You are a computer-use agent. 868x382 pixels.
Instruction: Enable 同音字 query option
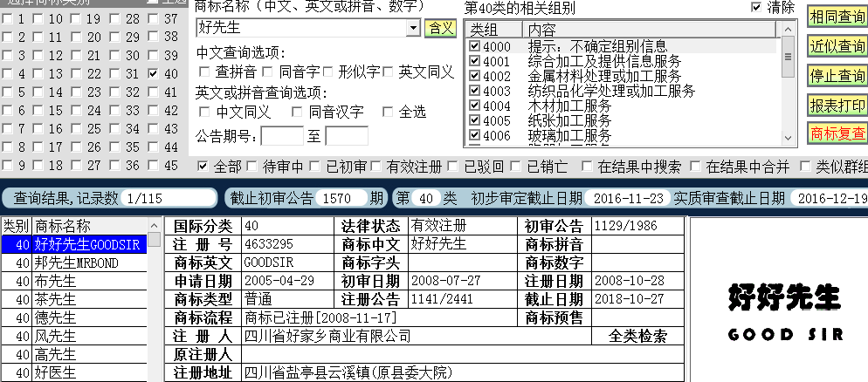(268, 72)
